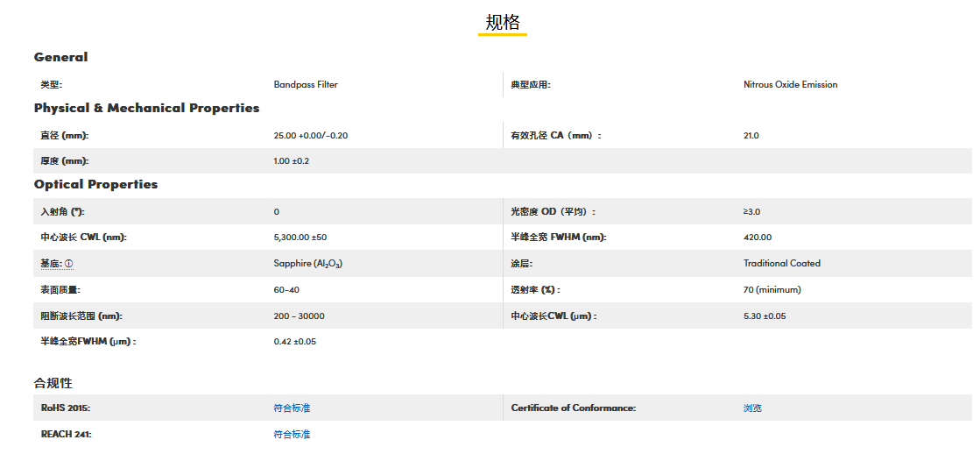Select the Sapphire (Al2O3) substrate value
The height and width of the screenshot is (454, 980).
[307, 264]
